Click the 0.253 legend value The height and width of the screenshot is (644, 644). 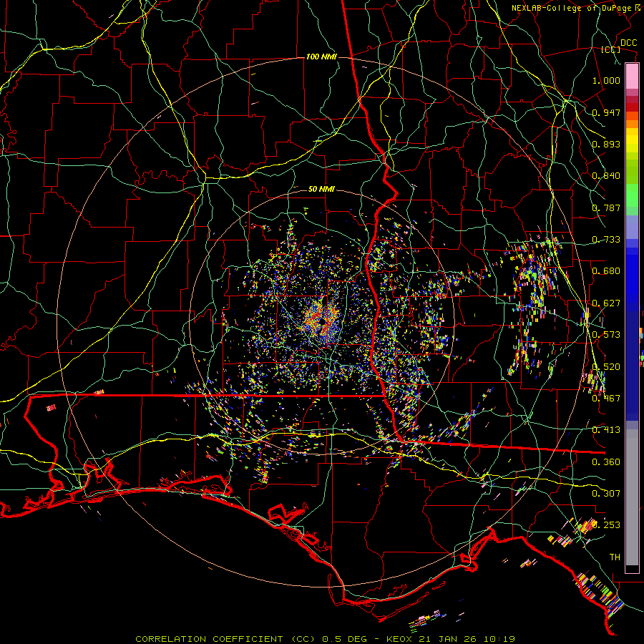click(606, 525)
